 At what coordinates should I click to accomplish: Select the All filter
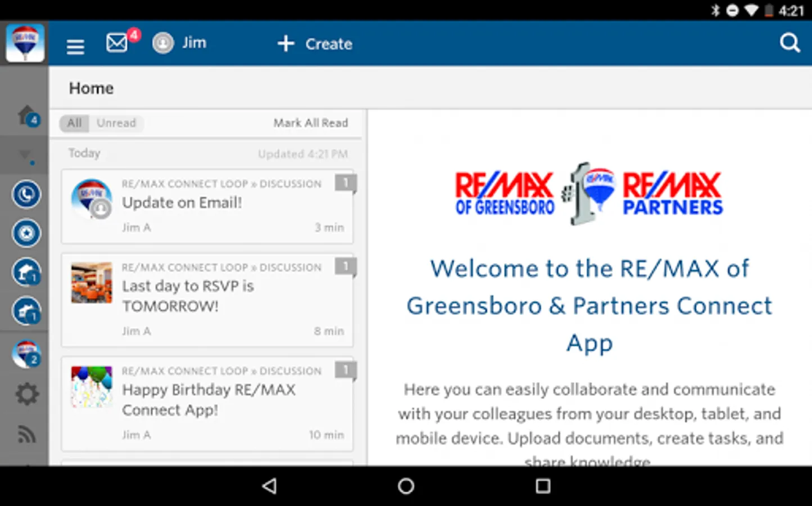pyautogui.click(x=74, y=123)
